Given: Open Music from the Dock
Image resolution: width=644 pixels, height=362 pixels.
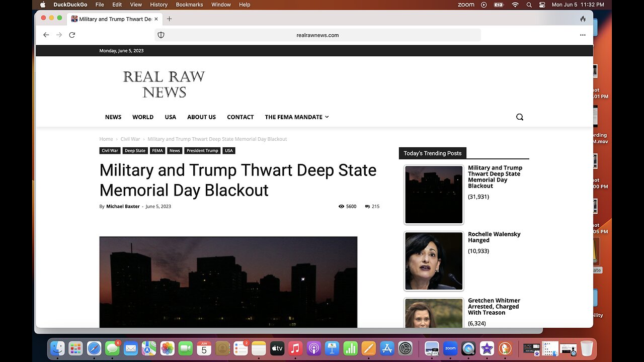Looking at the screenshot, I should tap(295, 348).
